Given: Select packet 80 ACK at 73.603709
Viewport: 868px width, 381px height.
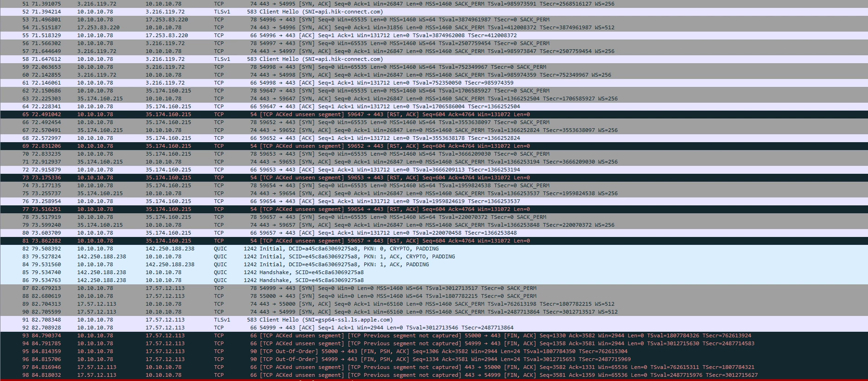Looking at the screenshot, I should pyautogui.click(x=434, y=233).
